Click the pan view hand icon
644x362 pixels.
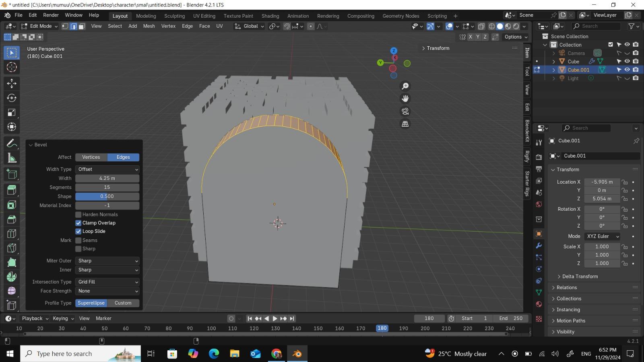[405, 99]
